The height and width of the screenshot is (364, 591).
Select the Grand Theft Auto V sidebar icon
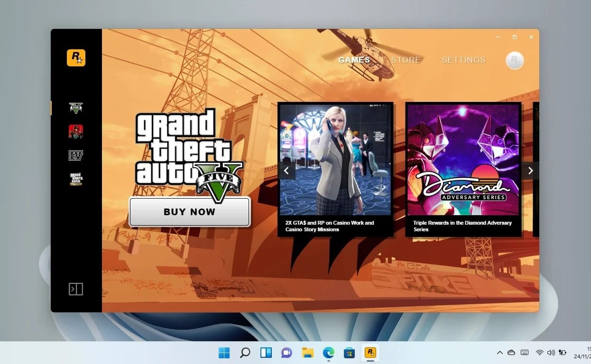(76, 107)
